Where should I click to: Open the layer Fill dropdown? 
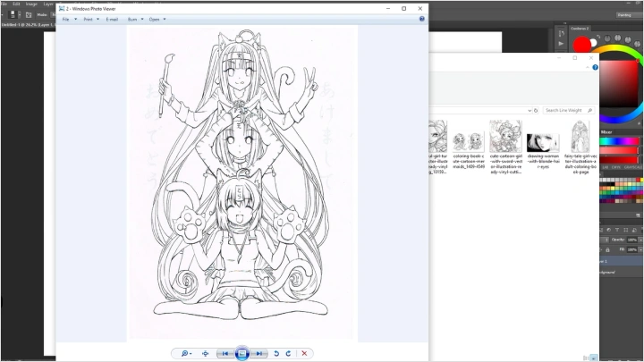(x=641, y=249)
